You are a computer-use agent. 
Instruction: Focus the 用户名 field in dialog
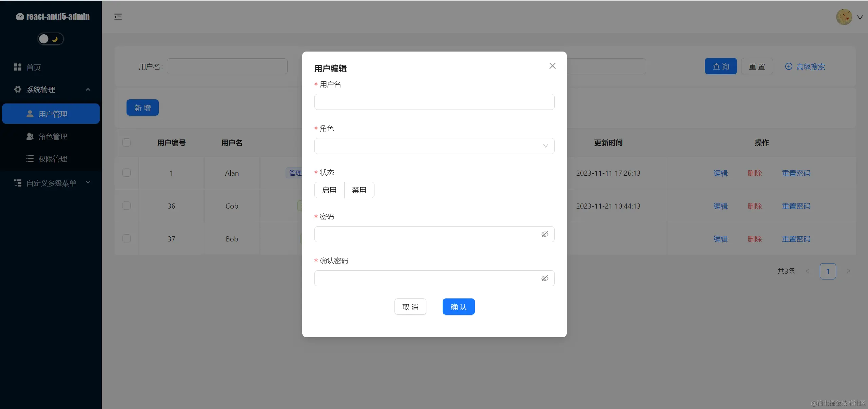click(x=434, y=102)
